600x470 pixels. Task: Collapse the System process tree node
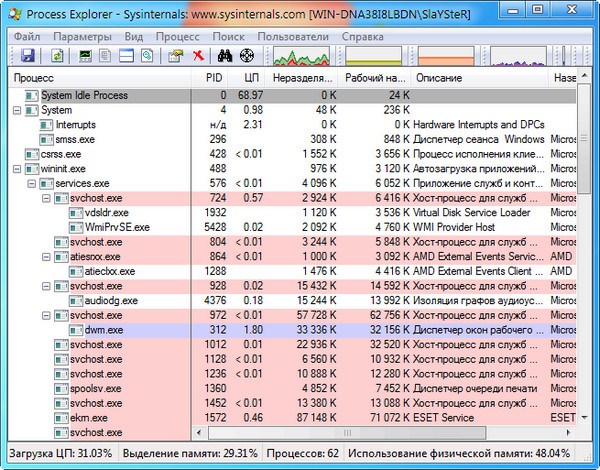click(17, 110)
